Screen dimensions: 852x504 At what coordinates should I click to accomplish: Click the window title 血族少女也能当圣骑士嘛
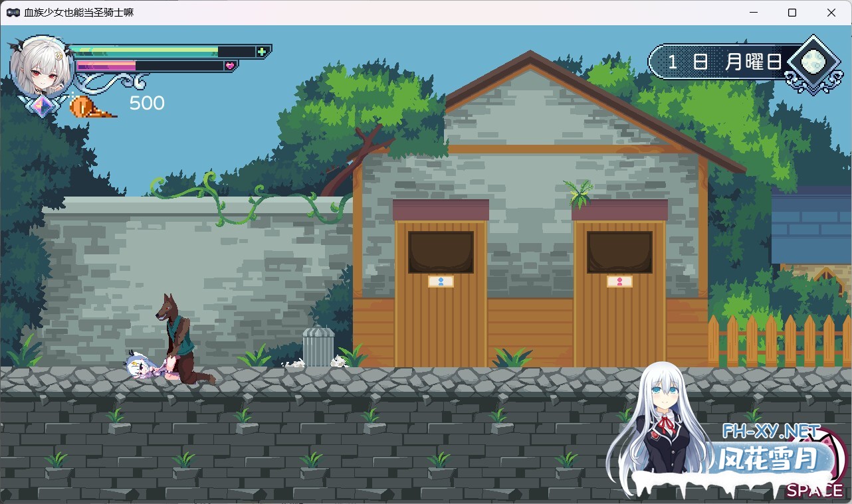click(79, 13)
